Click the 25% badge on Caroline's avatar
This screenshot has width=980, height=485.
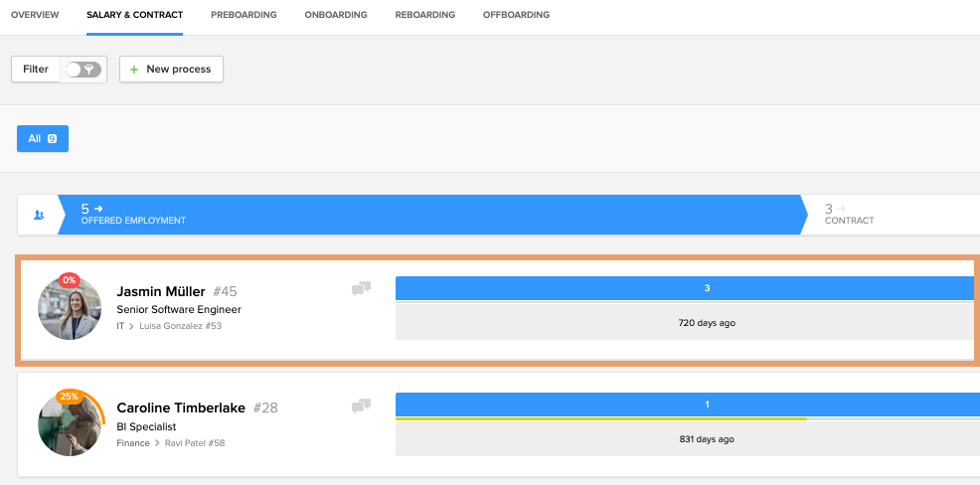click(x=70, y=396)
